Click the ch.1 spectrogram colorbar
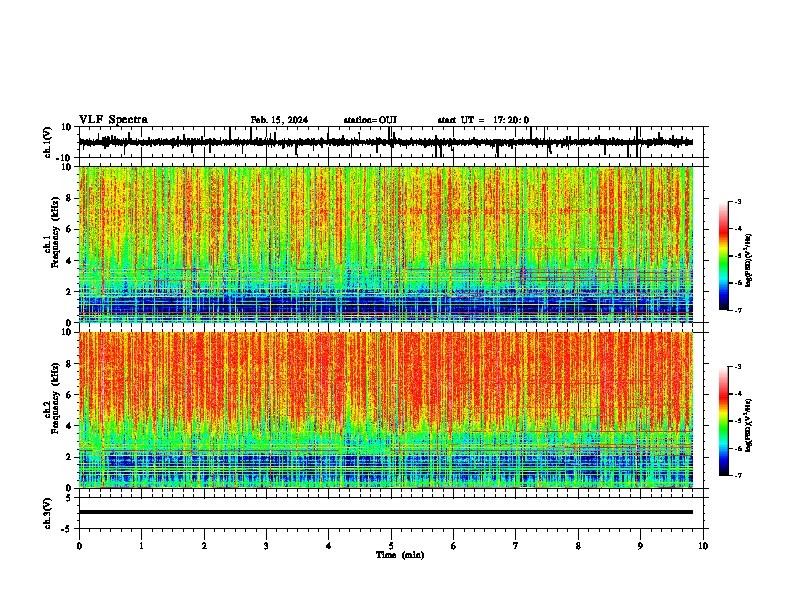 724,256
